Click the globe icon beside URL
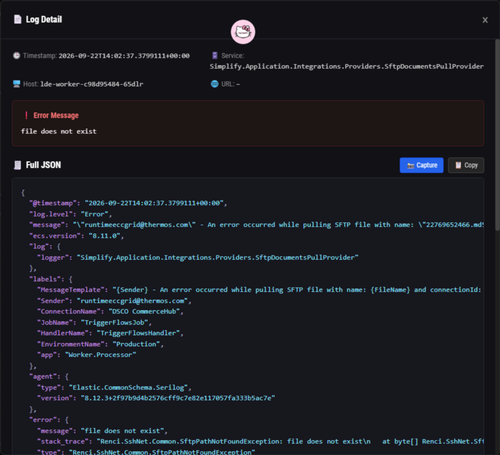Image resolution: width=500 pixels, height=455 pixels. [215, 84]
